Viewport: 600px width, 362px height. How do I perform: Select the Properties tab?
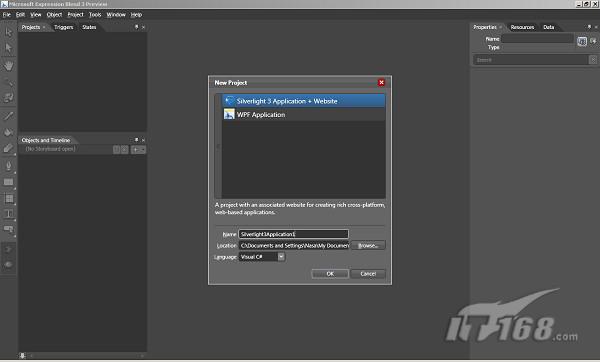coord(485,27)
